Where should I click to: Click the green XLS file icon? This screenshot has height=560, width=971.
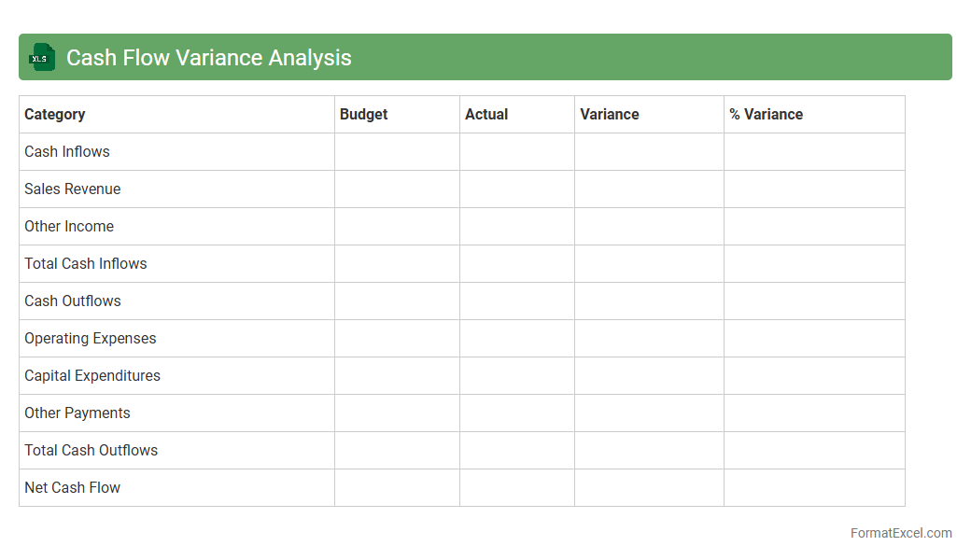[41, 57]
